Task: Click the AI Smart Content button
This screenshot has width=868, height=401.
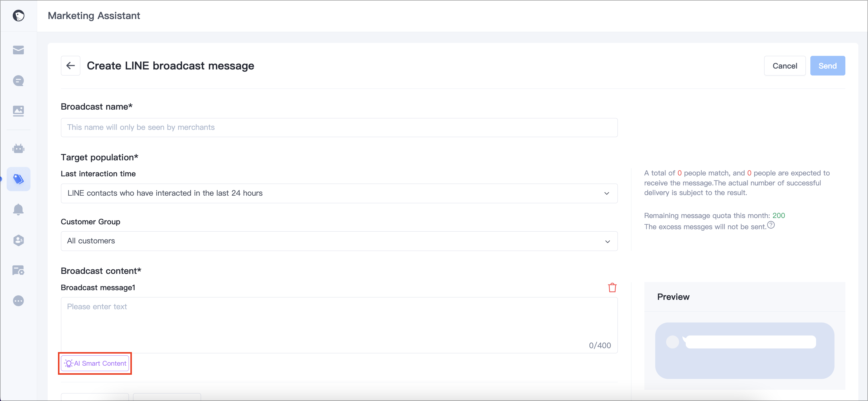Action: tap(95, 363)
